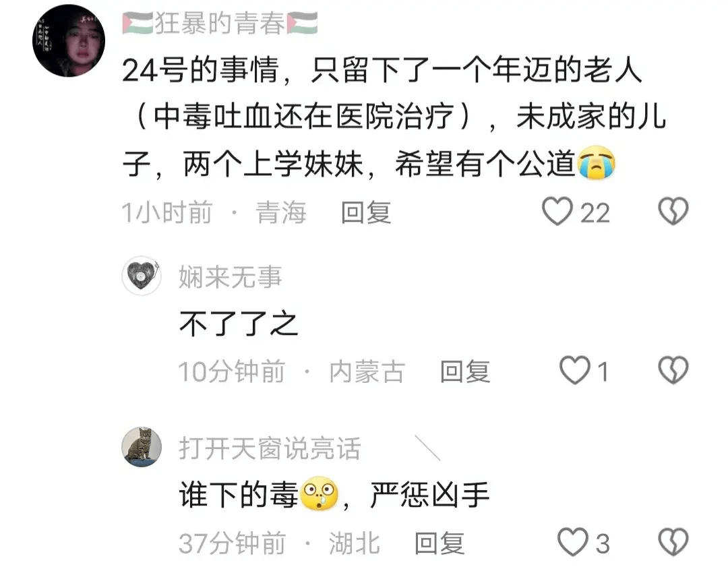Image resolution: width=728 pixels, height=573 pixels.
Task: Reply to the 湖北 comment via 回复
Action: pos(439,543)
